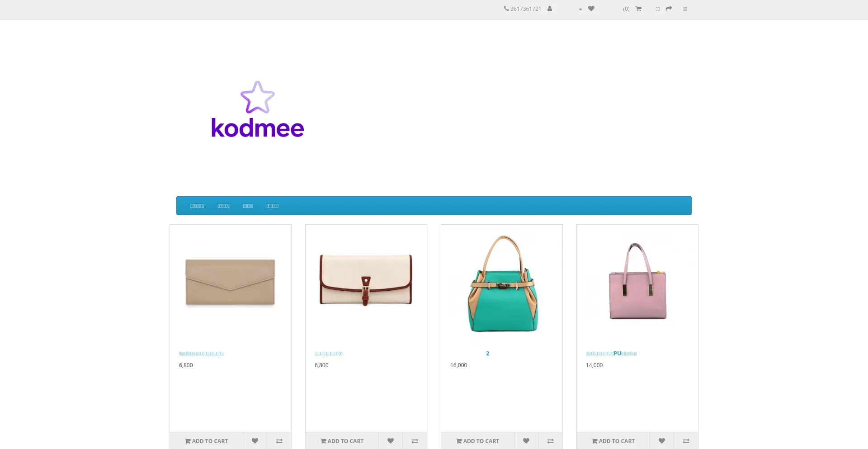Open the wishlist heart in top header
This screenshot has width=868, height=449.
[x=591, y=9]
